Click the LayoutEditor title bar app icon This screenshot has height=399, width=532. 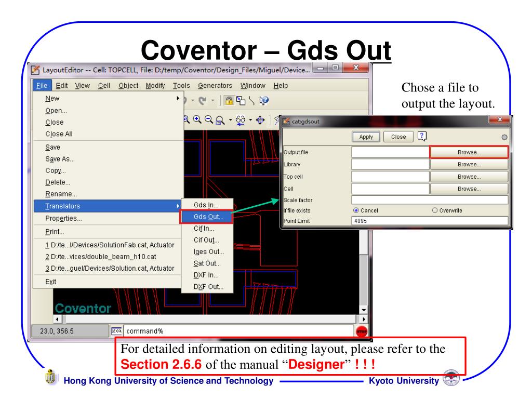[x=35, y=70]
